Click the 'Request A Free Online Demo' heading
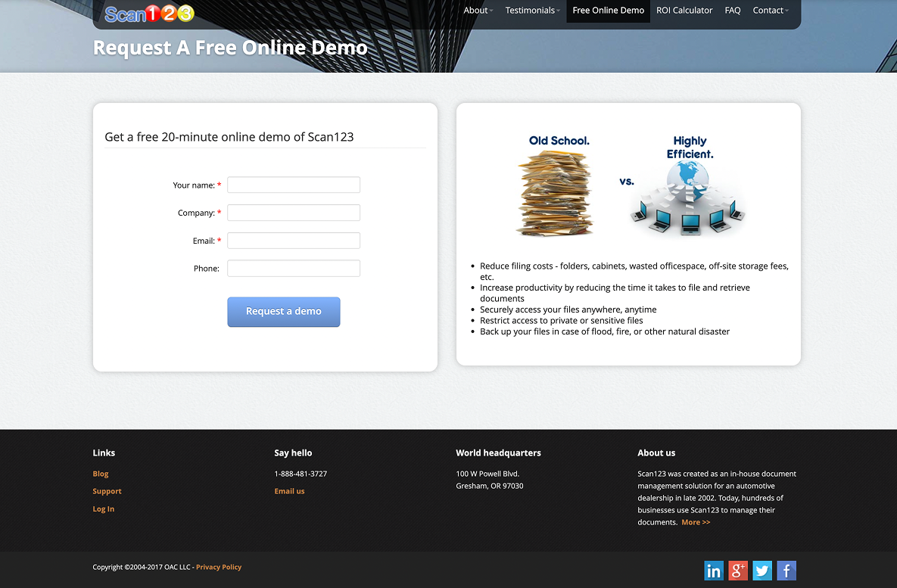Image resolution: width=897 pixels, height=588 pixels. click(x=230, y=48)
